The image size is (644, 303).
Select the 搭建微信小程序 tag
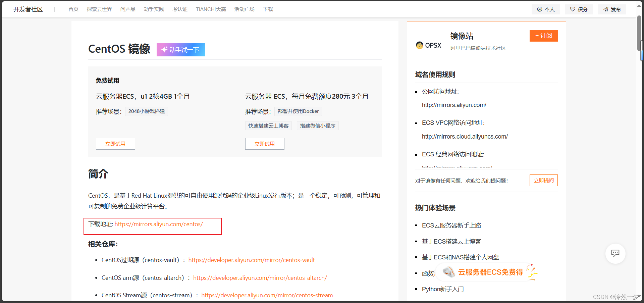318,126
